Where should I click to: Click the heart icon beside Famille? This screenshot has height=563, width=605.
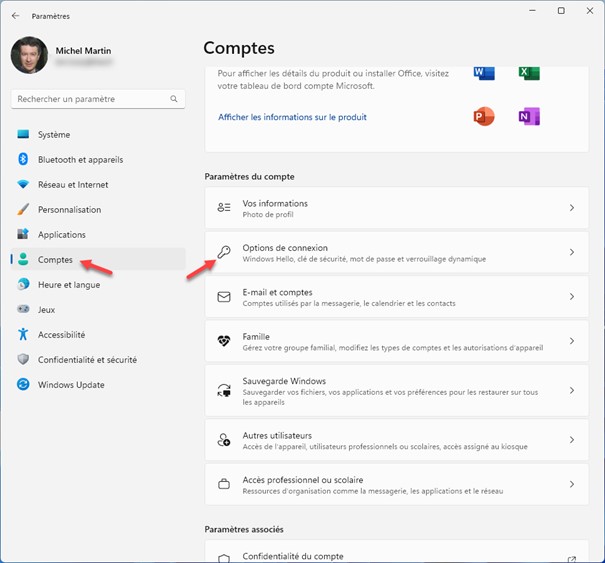pos(224,341)
